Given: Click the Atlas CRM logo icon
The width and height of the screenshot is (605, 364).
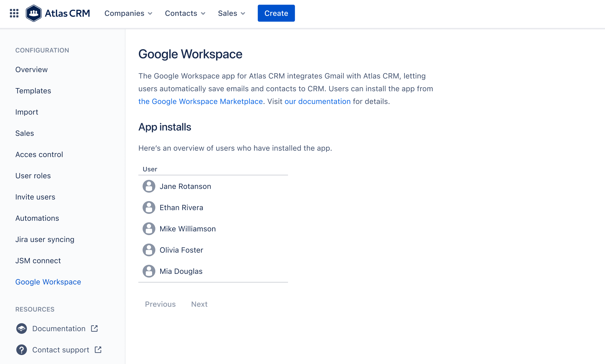Looking at the screenshot, I should [x=34, y=13].
